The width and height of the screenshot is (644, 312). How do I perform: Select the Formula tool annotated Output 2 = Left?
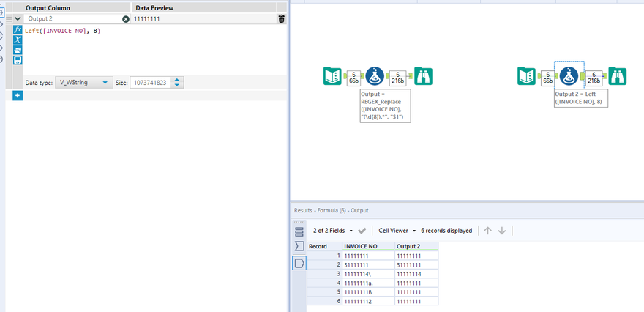click(569, 76)
